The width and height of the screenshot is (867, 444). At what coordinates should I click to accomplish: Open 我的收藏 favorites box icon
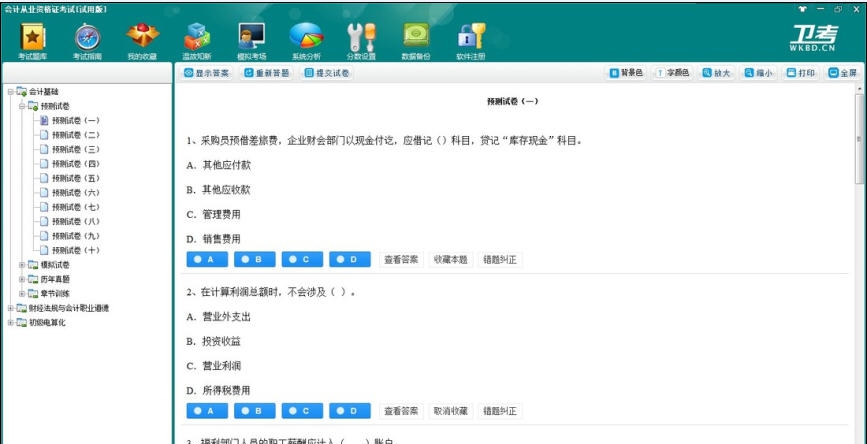[142, 41]
